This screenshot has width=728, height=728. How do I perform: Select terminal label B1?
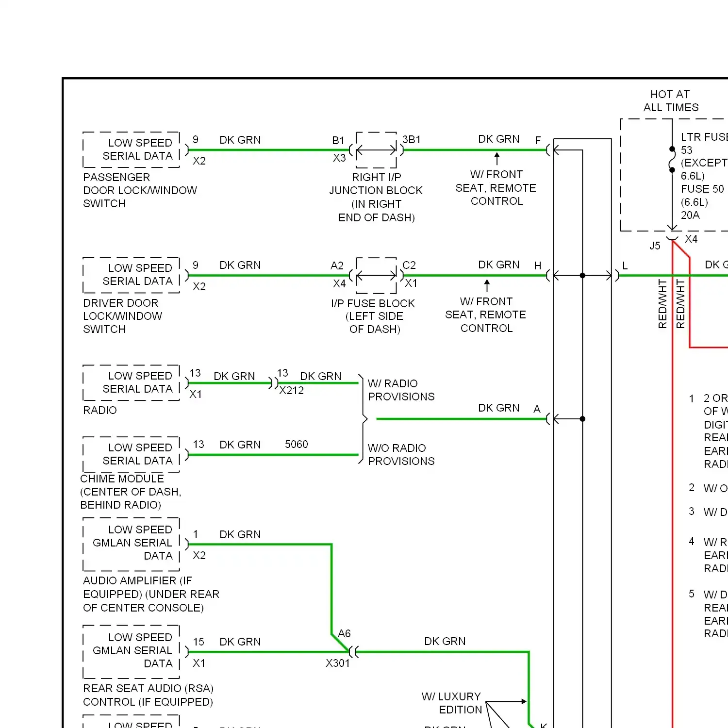click(338, 140)
